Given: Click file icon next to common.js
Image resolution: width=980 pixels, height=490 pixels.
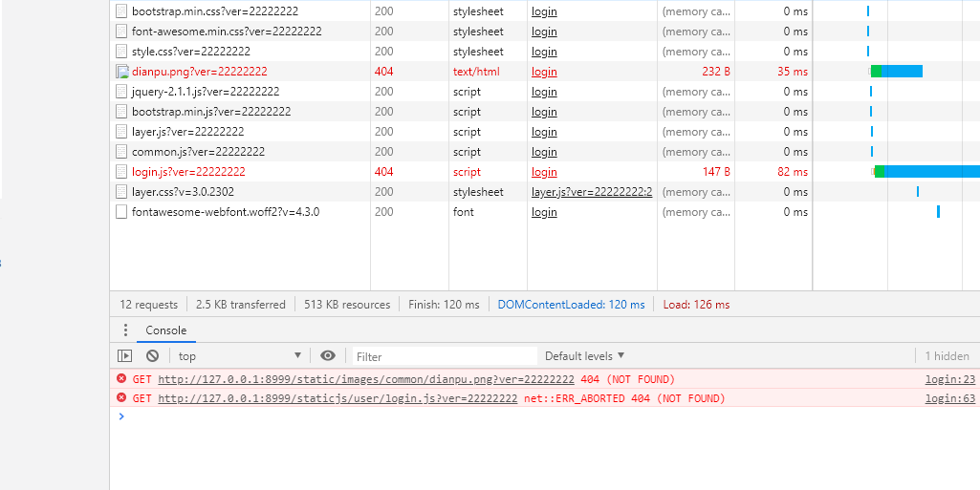Looking at the screenshot, I should tap(121, 152).
